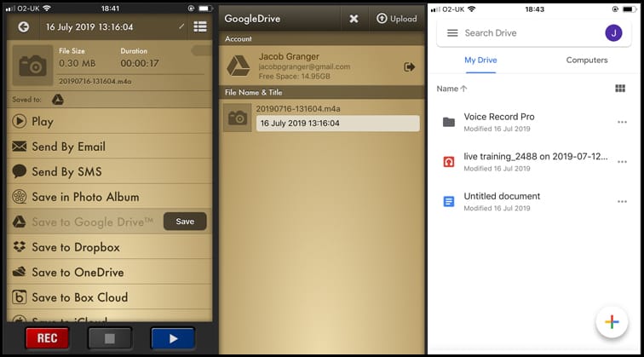The width and height of the screenshot is (644, 357).
Task: Open the hamburger menu in Search Drive
Action: tap(452, 33)
